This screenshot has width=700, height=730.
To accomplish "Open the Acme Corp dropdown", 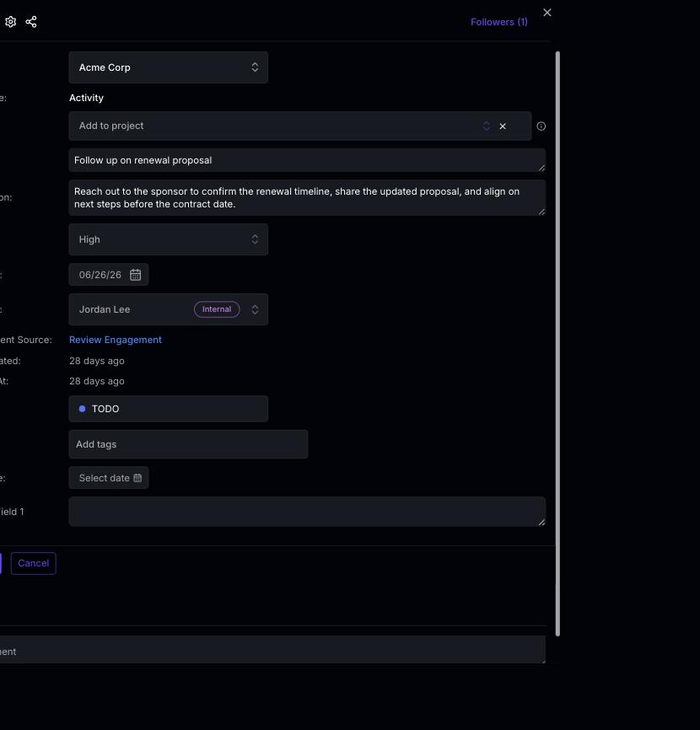I will point(168,67).
